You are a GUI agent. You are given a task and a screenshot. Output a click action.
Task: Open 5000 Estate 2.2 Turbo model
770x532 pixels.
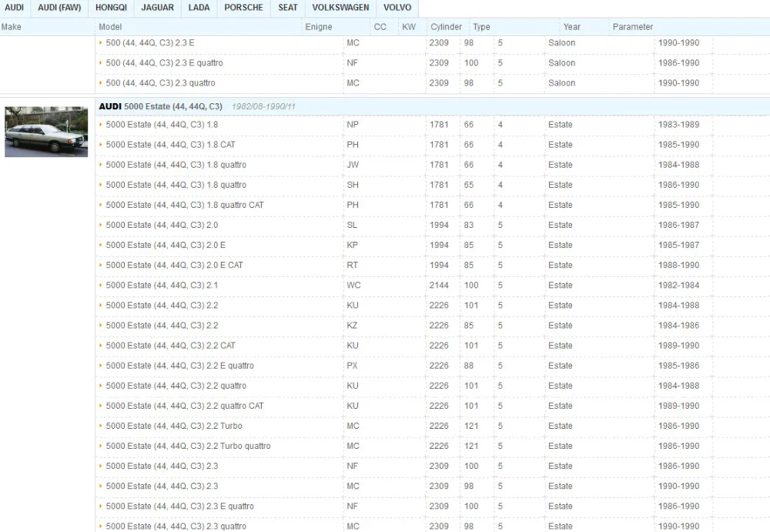pyautogui.click(x=174, y=427)
